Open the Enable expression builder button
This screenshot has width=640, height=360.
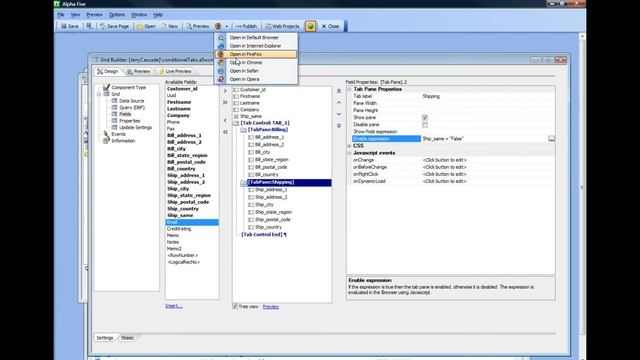[x=551, y=139]
